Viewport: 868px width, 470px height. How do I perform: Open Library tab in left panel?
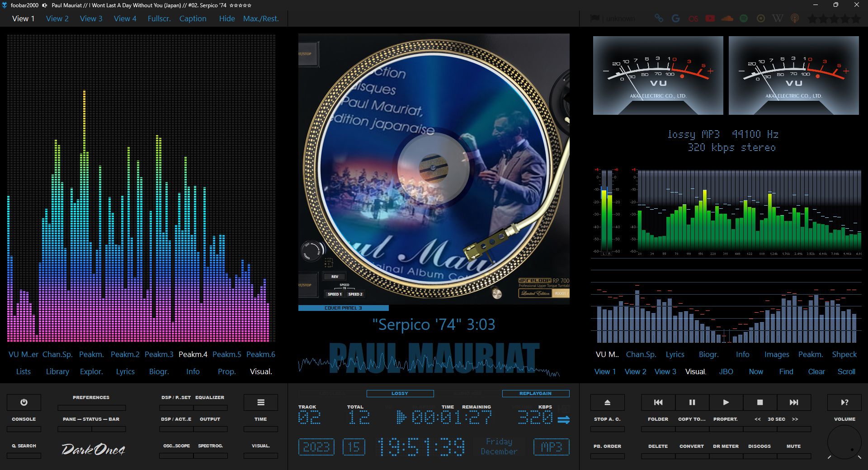coord(57,371)
